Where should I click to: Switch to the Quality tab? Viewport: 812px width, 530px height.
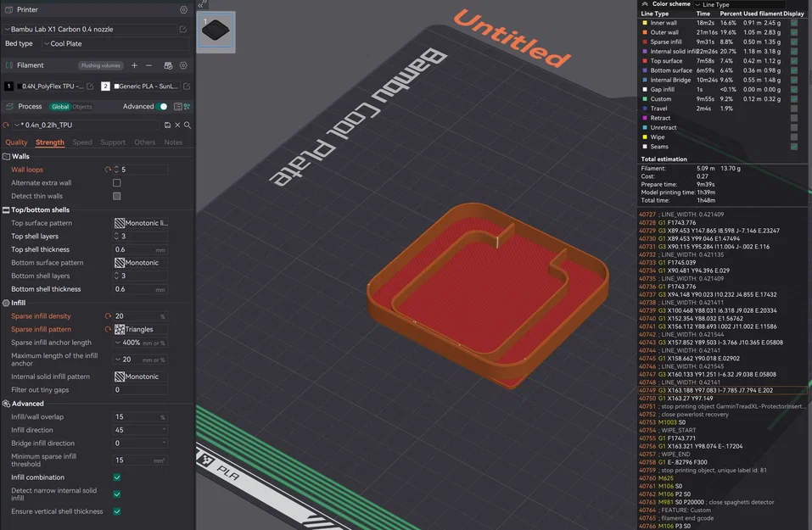pyautogui.click(x=16, y=142)
